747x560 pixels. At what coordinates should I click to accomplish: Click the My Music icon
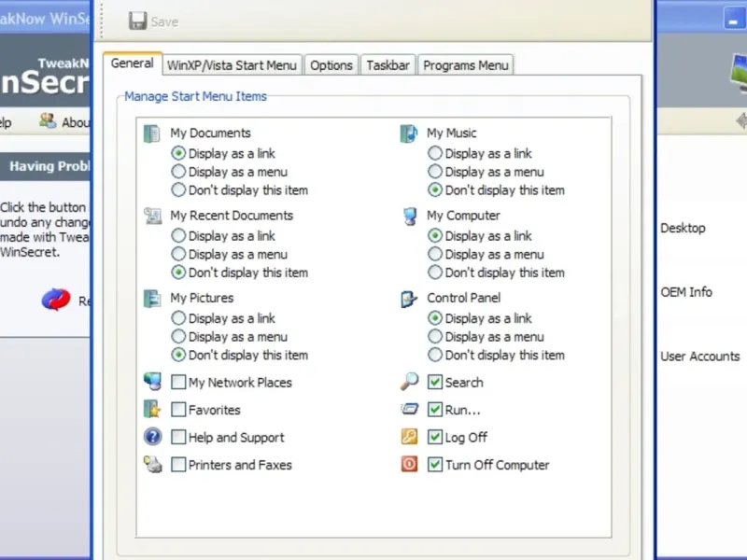point(409,133)
